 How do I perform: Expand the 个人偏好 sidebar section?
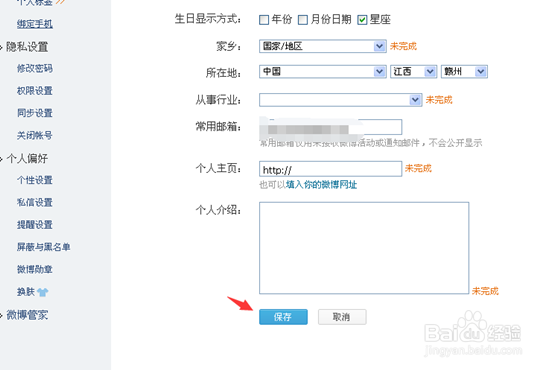27,158
